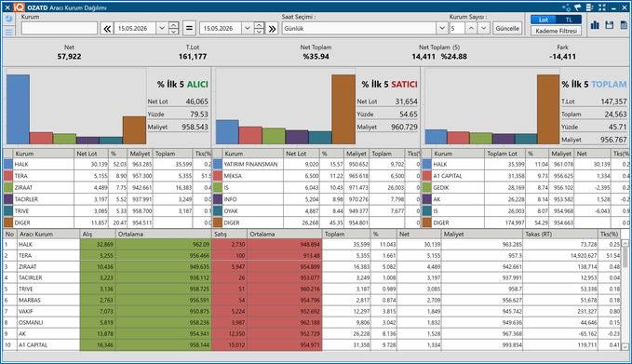Close the panel using the small X beside the iQ logo
The width and height of the screenshot is (632, 364).
click(7, 7)
